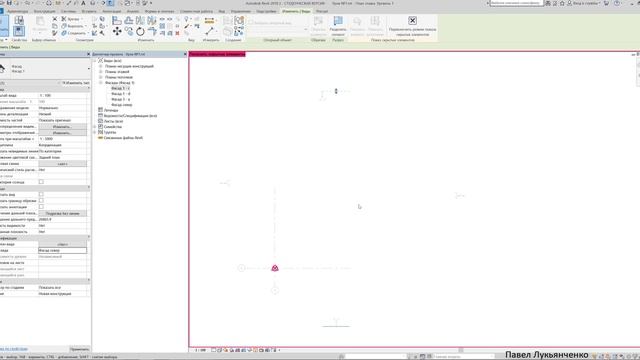Click the Create Assembly icon in Create panel
640x360 pixels.
(x=228, y=20)
